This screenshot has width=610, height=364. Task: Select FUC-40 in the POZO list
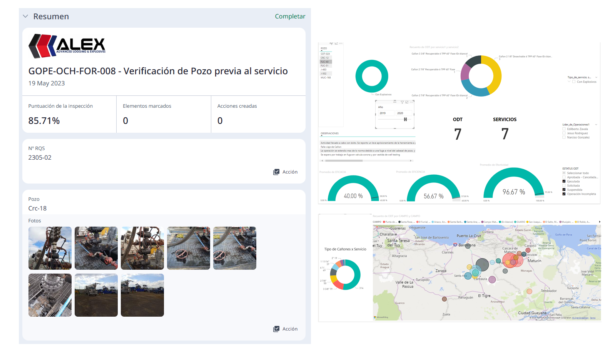(325, 62)
